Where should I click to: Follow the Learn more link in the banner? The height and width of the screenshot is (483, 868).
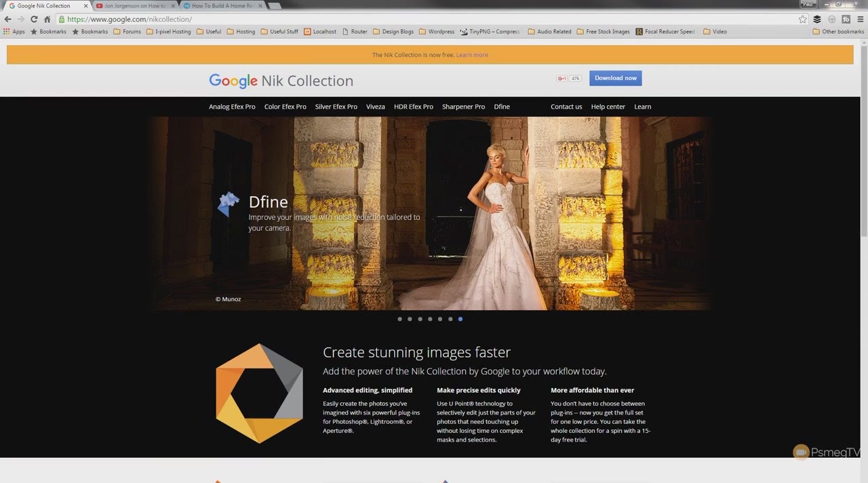point(472,55)
